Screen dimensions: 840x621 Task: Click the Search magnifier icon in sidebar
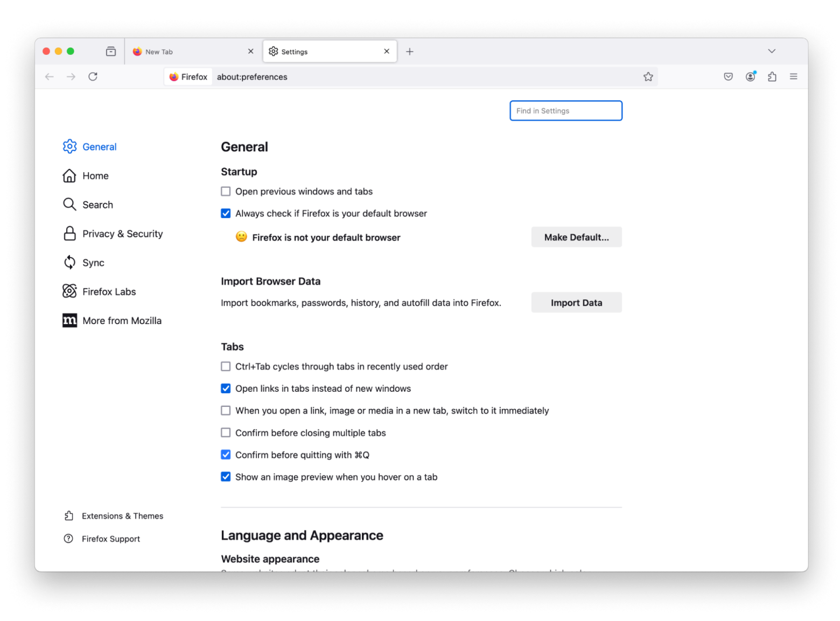click(x=69, y=204)
